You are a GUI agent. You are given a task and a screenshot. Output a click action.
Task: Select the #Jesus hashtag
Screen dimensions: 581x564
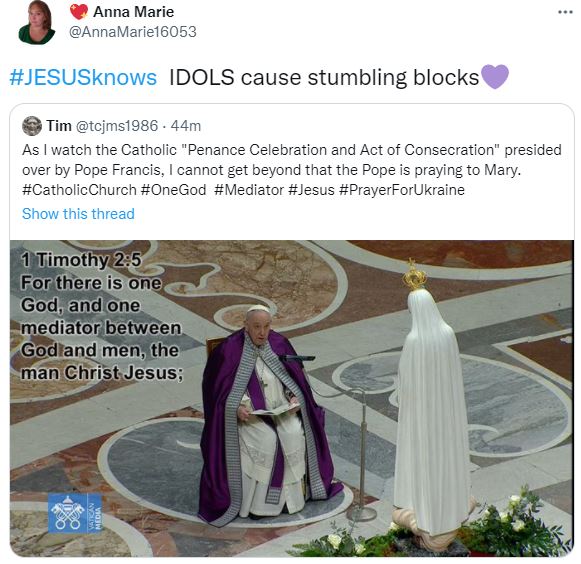pyautogui.click(x=311, y=190)
